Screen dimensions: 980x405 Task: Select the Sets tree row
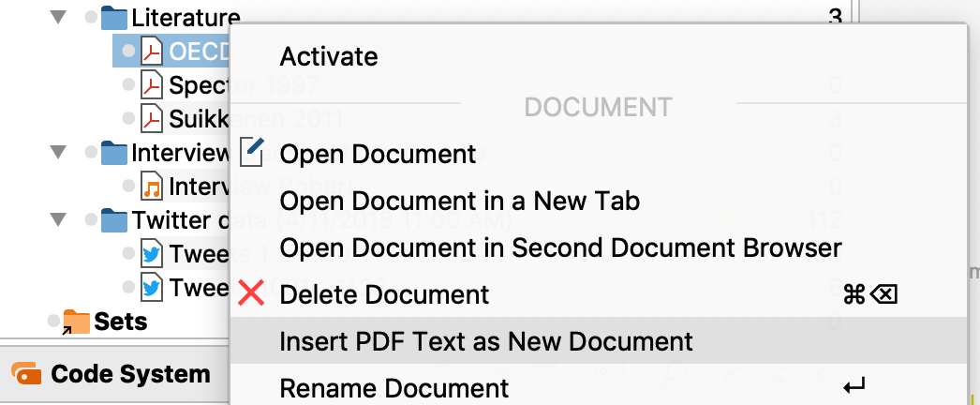[x=121, y=322]
